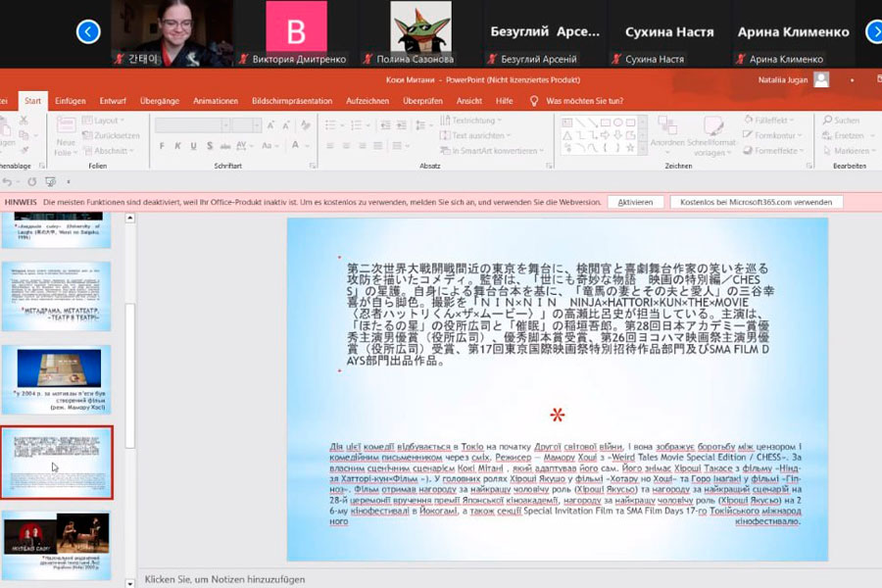Screen dimensions: 882x588
Task: Toggle center text alignment
Action: tap(347, 146)
